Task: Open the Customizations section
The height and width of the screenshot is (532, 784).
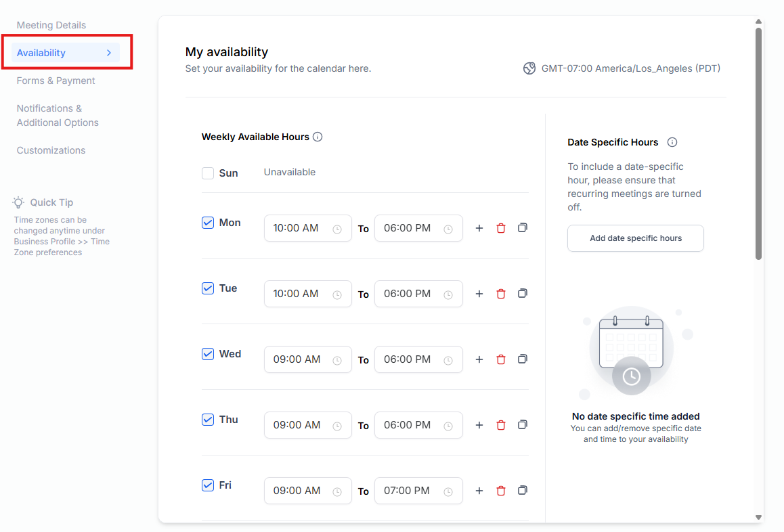Action: click(x=51, y=150)
